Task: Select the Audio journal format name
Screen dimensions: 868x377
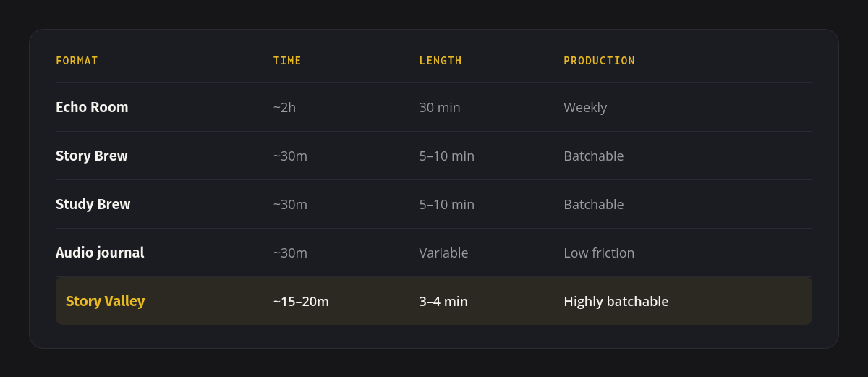Action: click(100, 253)
